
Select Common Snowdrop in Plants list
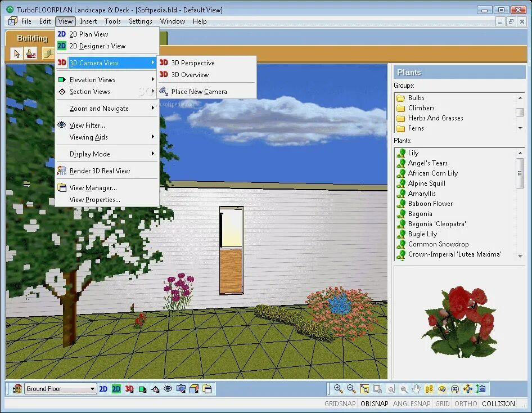click(x=438, y=244)
